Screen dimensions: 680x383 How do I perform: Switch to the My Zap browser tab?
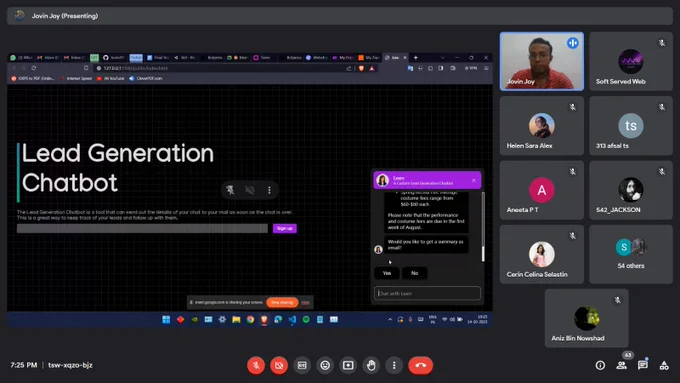tap(369, 58)
